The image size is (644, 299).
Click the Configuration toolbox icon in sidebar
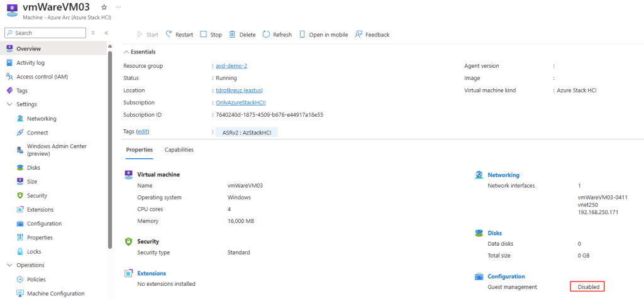20,224
